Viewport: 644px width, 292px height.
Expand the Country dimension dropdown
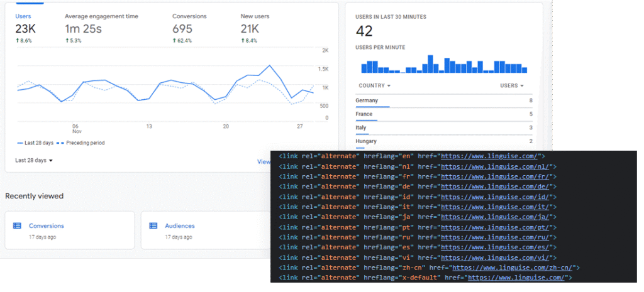click(374, 85)
